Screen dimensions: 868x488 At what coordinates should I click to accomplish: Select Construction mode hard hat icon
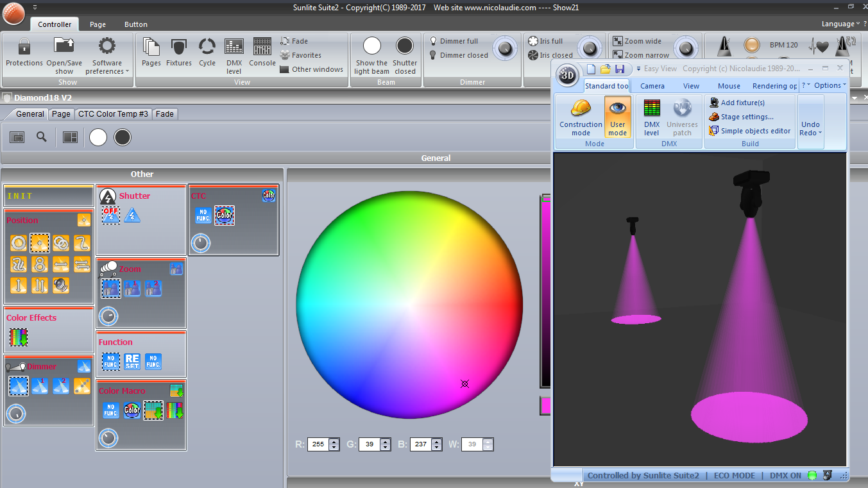(x=581, y=108)
